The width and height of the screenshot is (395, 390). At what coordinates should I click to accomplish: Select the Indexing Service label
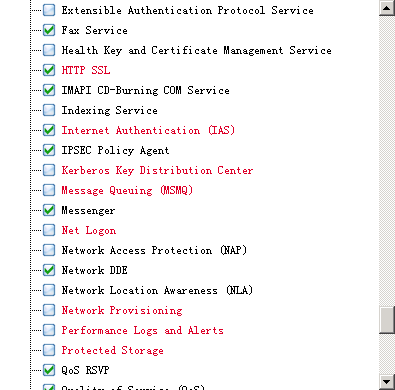(x=109, y=110)
